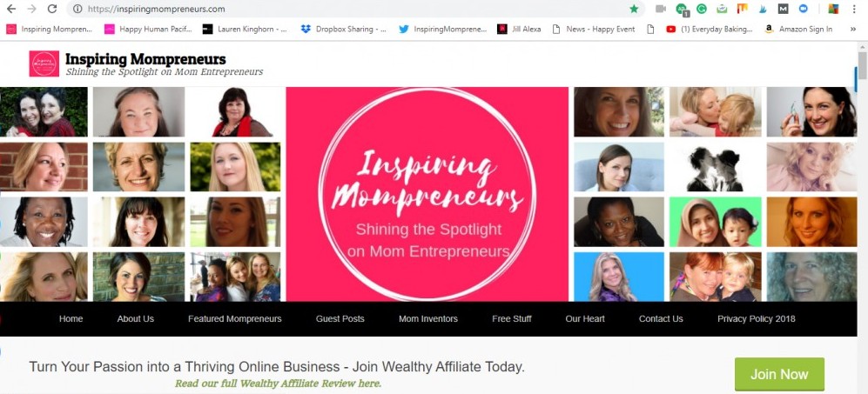
Task: Follow the Wealthy Affiliate Review link
Action: (278, 383)
